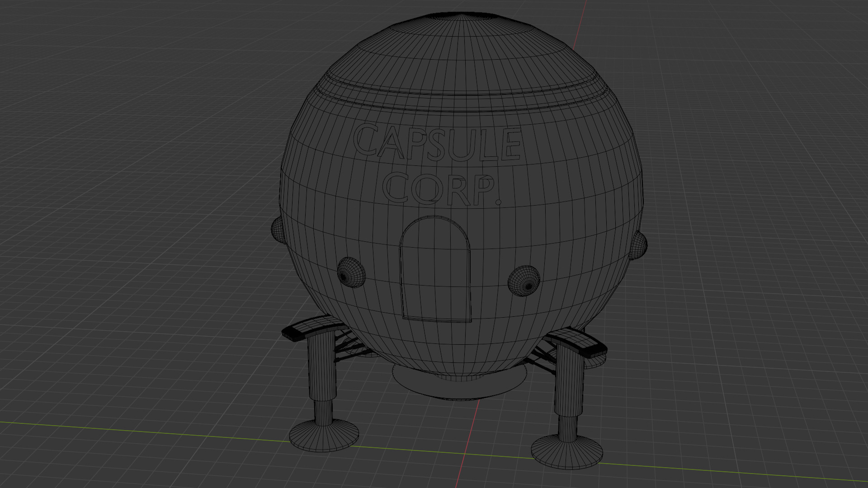
Task: Select the dome on the sphere's left edge
Action: coord(277,230)
